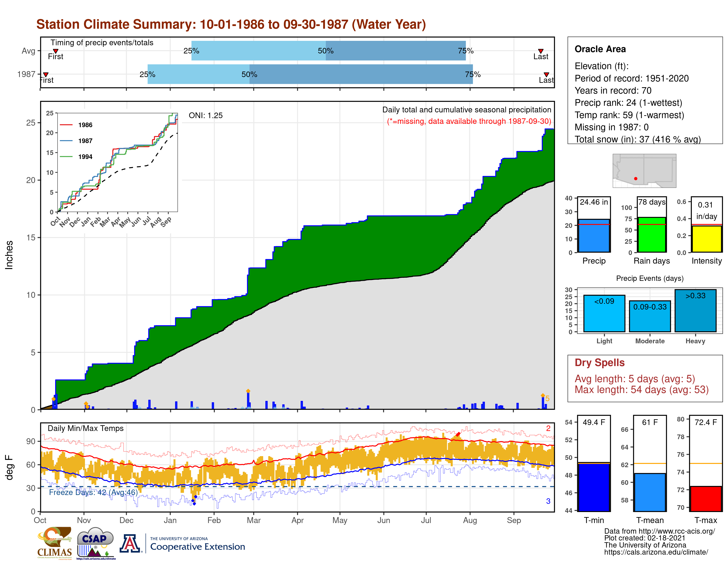Click 'Period of record: 1951-2020' text
728x563 pixels.
[631, 78]
